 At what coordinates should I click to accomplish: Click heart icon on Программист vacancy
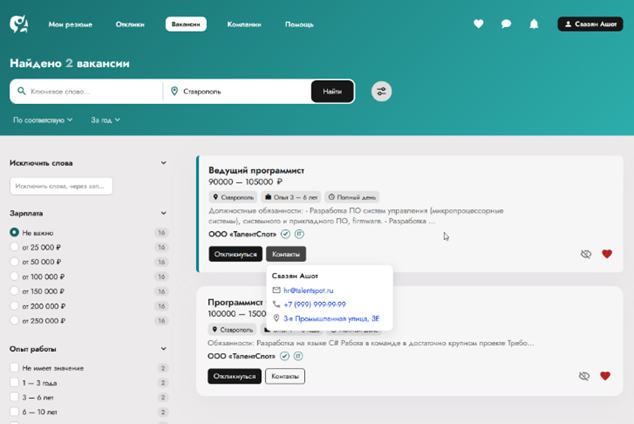point(606,376)
